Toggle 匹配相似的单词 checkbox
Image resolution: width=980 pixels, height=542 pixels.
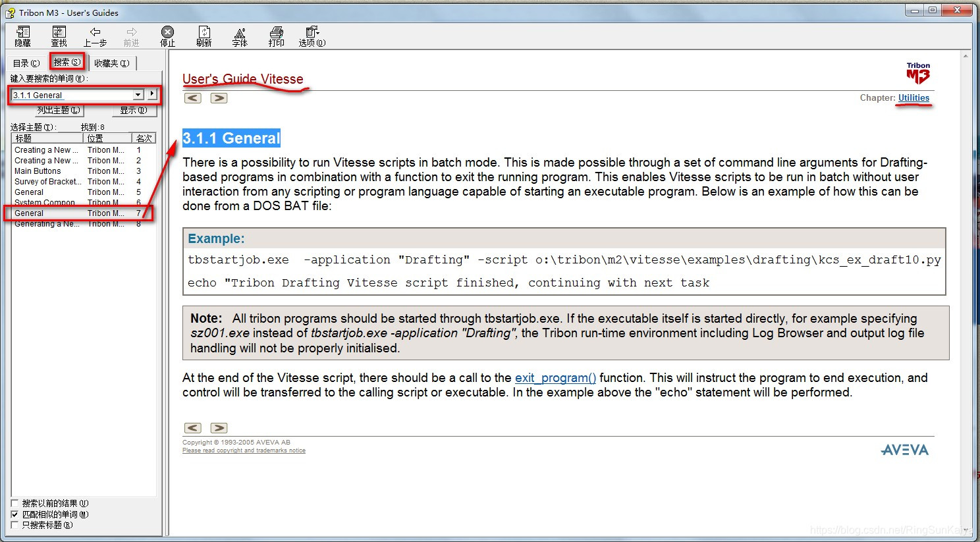(x=14, y=514)
